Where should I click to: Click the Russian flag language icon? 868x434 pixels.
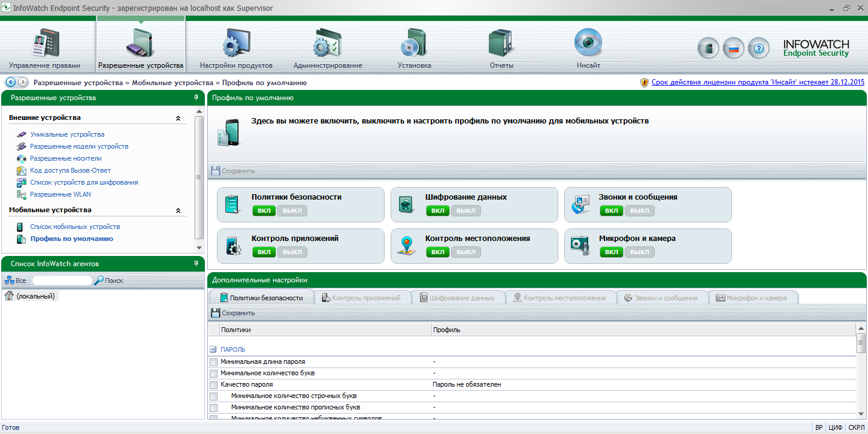pyautogui.click(x=733, y=49)
